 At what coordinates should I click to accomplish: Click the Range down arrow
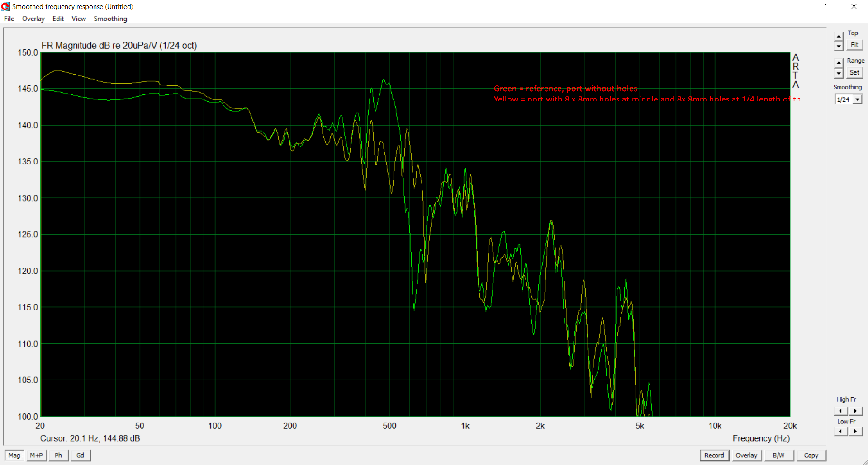pos(839,73)
